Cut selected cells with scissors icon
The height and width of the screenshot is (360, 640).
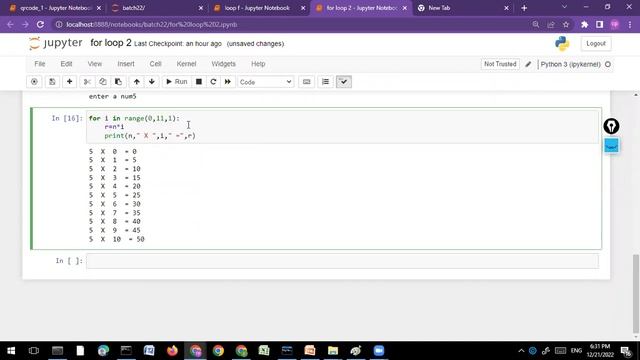87,82
